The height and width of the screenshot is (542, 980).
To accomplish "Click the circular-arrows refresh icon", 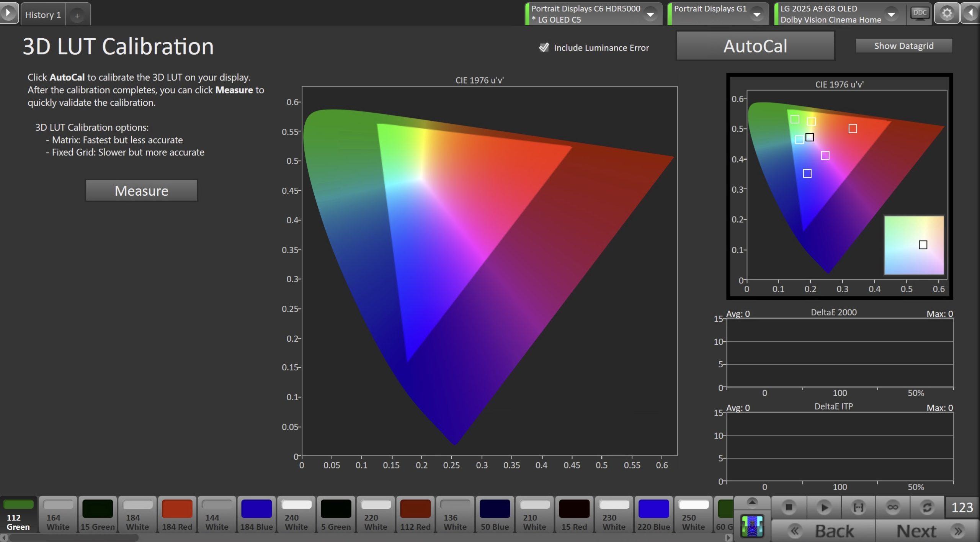I will coord(927,507).
